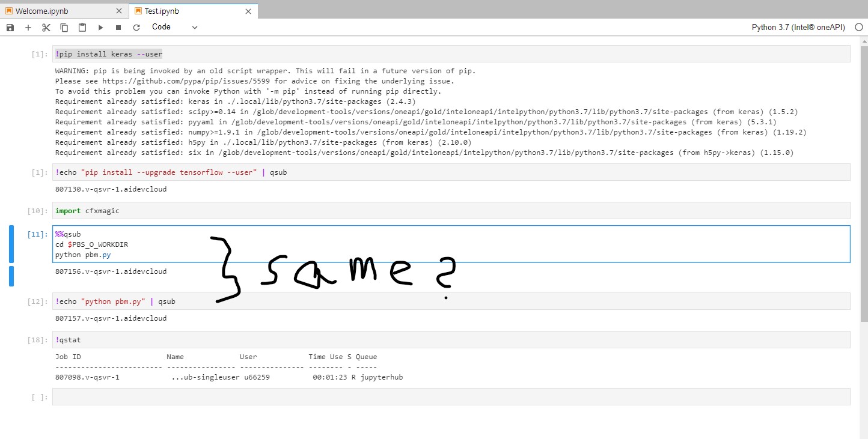Collapse the %%qsub cell input
The height and width of the screenshot is (439, 868).
click(x=11, y=244)
